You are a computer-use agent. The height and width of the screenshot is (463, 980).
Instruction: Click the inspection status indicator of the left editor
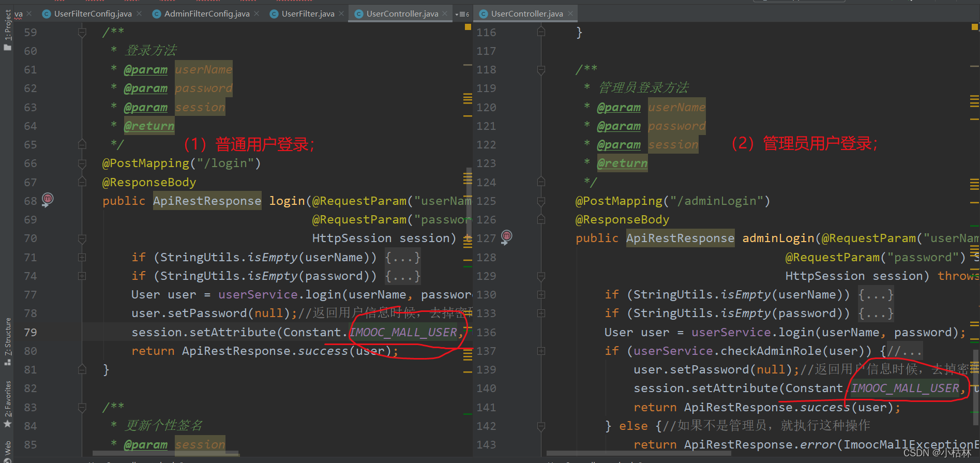[x=468, y=27]
